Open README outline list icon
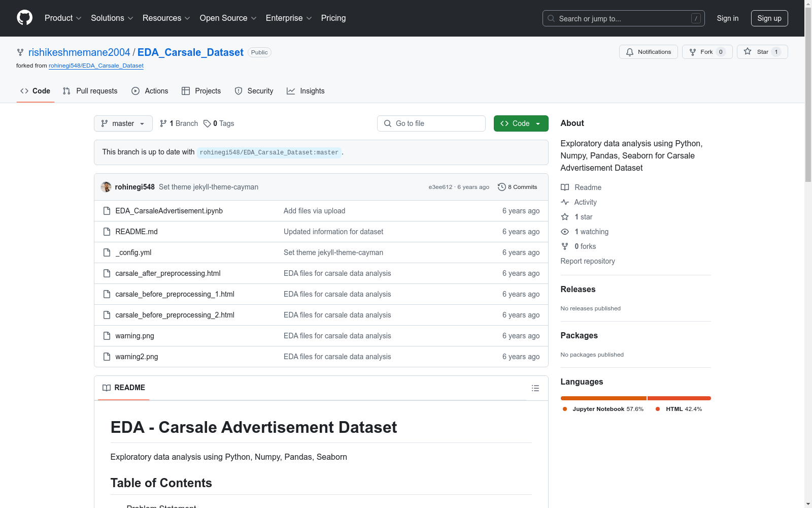Screen dimensions: 812x508 pos(535,388)
